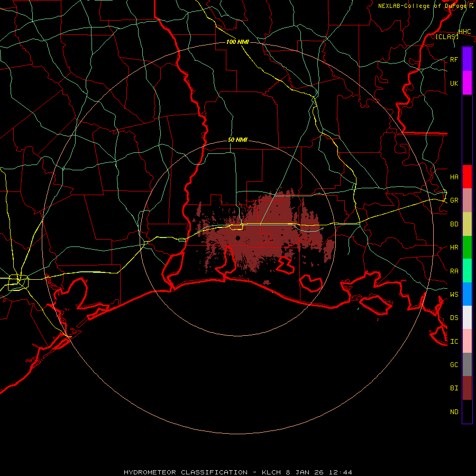476x476 pixels.
Task: Click the ND legend label
Action: [454, 412]
